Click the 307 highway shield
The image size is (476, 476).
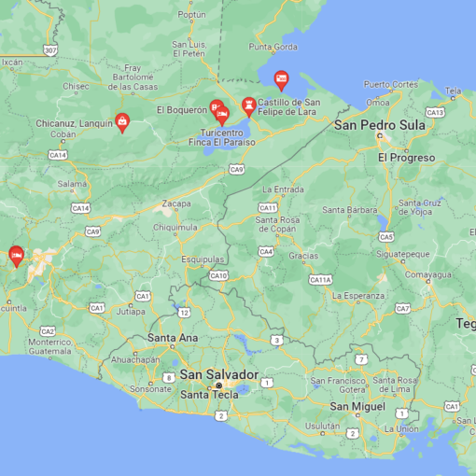[50, 50]
